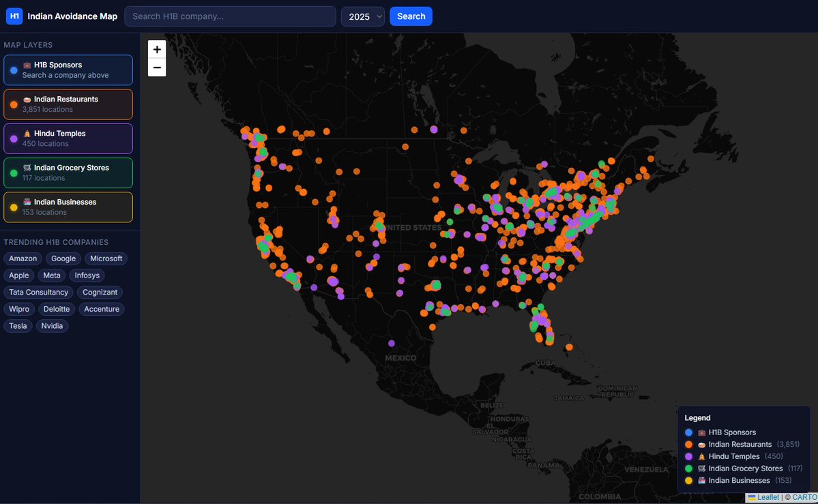Image resolution: width=818 pixels, height=504 pixels.
Task: Click the "(450)" count in Legend
Action: click(x=774, y=456)
